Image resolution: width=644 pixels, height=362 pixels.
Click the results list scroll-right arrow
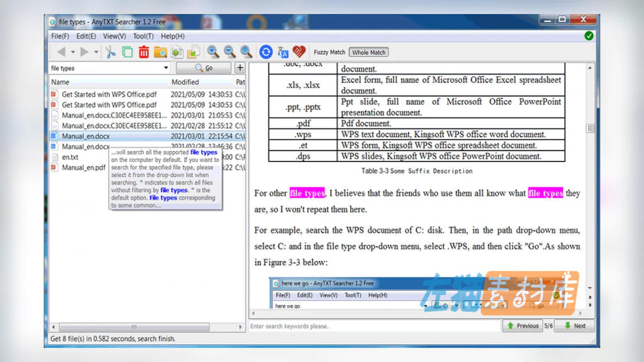click(240, 327)
